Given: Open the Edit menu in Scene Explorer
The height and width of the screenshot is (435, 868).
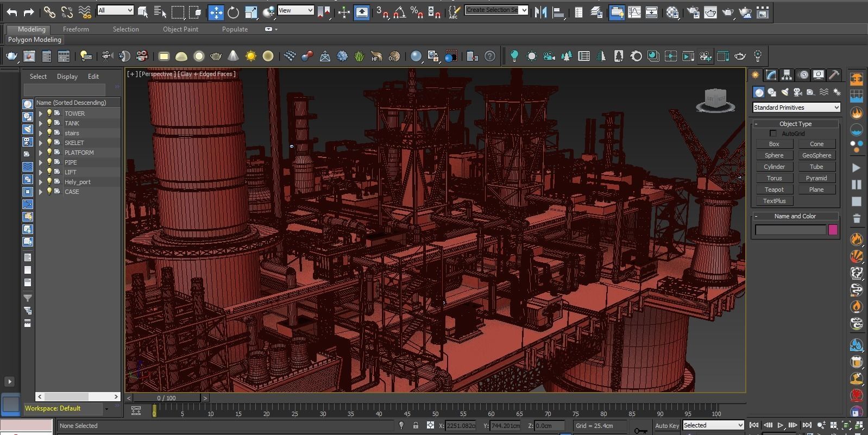Looking at the screenshot, I should (93, 77).
